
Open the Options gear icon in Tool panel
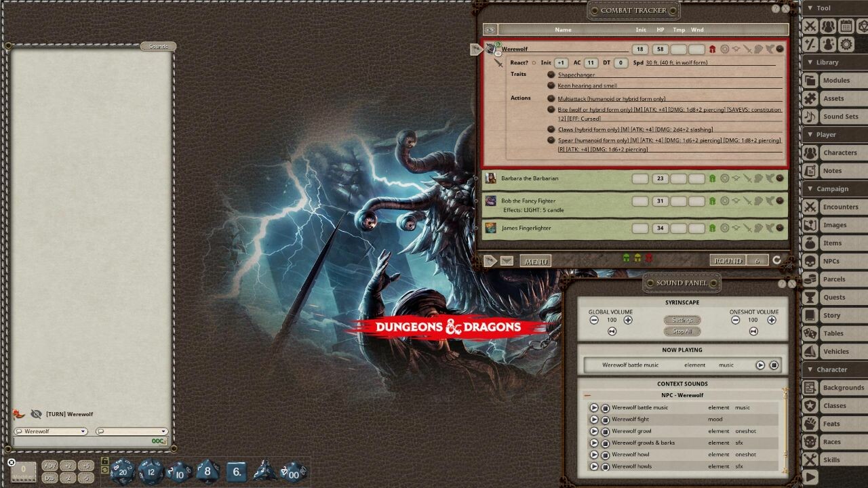click(x=846, y=43)
